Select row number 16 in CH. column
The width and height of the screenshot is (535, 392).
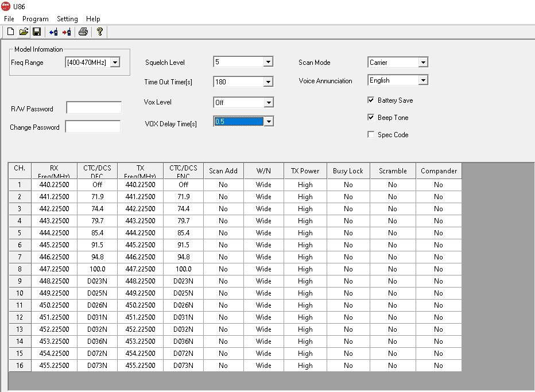[20, 366]
